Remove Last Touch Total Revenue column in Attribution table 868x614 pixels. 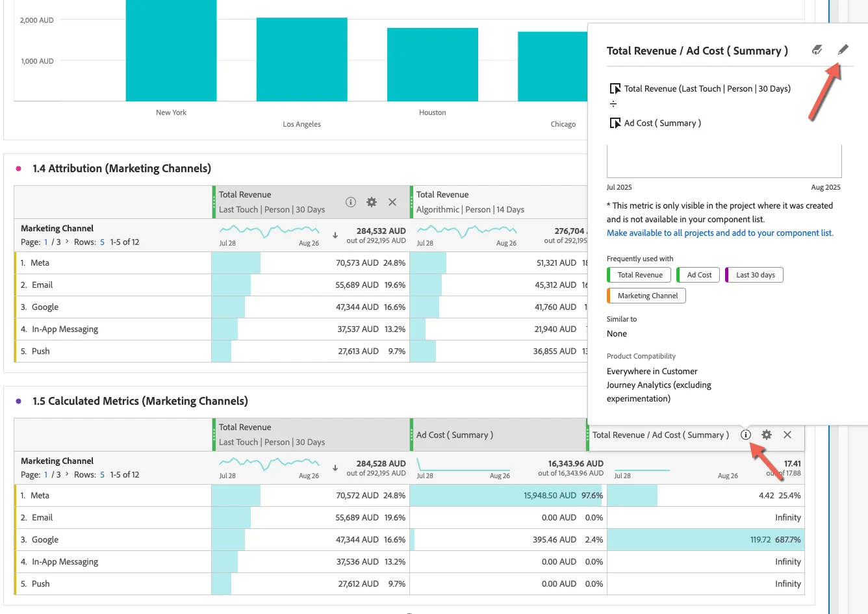coord(392,202)
